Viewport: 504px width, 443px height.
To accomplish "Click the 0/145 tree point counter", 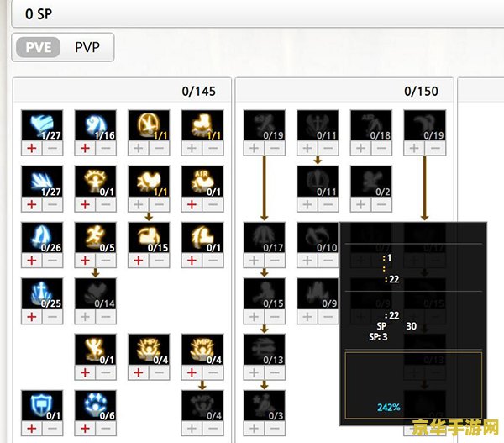I will (198, 92).
